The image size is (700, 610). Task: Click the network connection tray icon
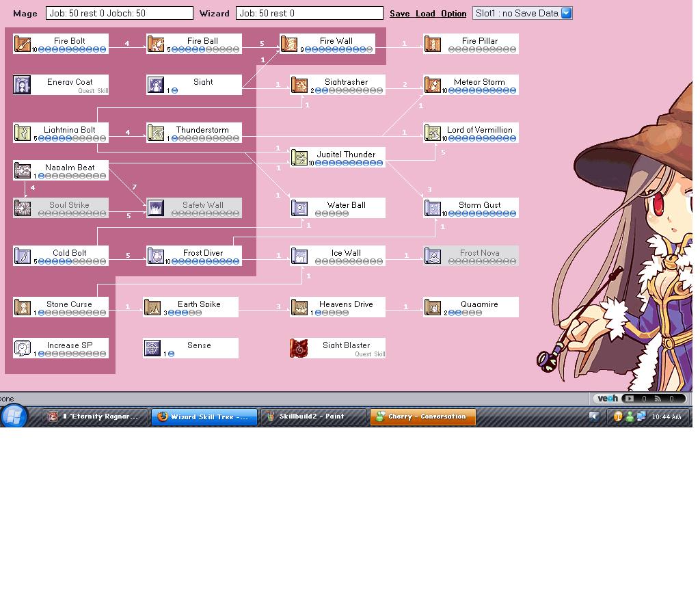click(641, 416)
